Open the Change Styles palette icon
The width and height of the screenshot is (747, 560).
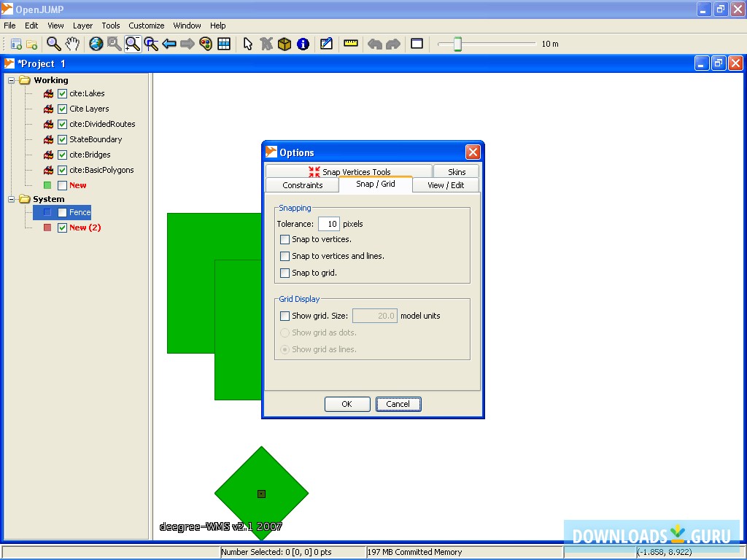[206, 44]
